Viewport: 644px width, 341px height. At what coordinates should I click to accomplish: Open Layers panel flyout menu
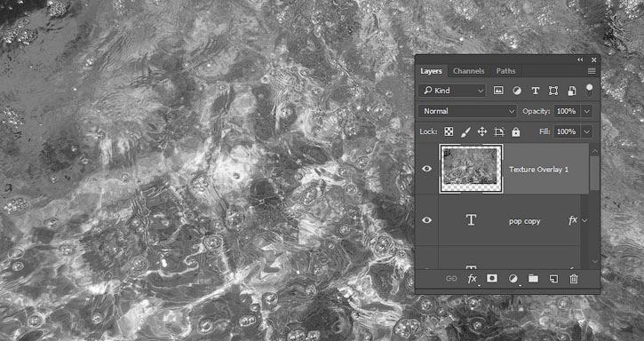pos(592,71)
